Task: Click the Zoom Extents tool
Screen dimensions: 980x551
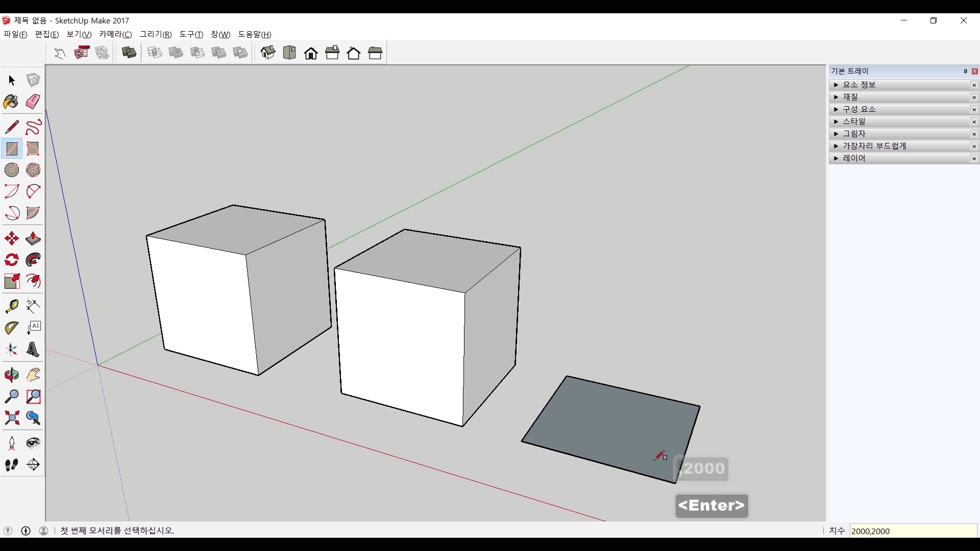Action: 11,418
